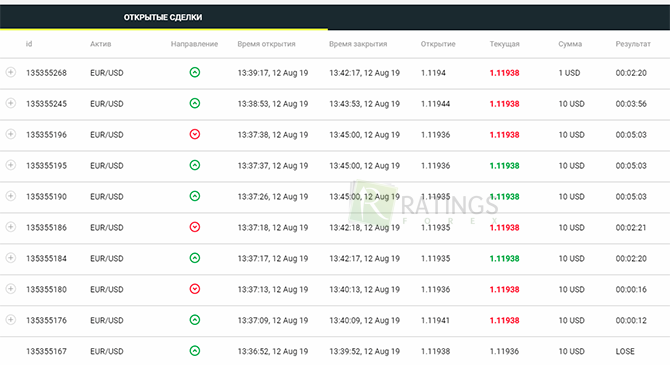Expand details for trade 135355186
This screenshot has width=670, height=365.
click(x=11, y=227)
